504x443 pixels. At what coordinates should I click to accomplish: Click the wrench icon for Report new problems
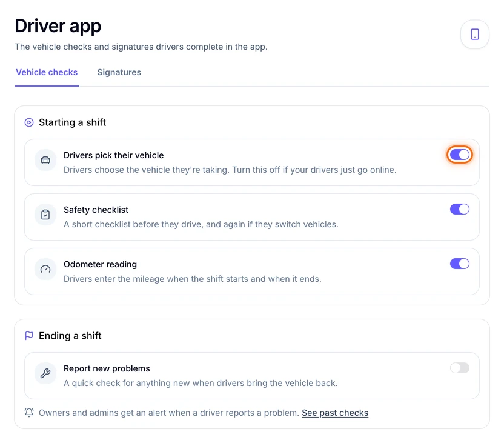[x=45, y=373]
